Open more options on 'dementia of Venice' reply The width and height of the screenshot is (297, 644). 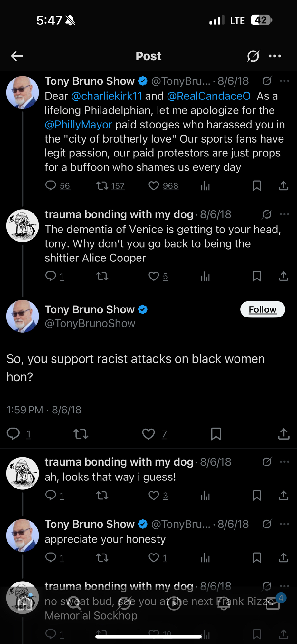284,214
